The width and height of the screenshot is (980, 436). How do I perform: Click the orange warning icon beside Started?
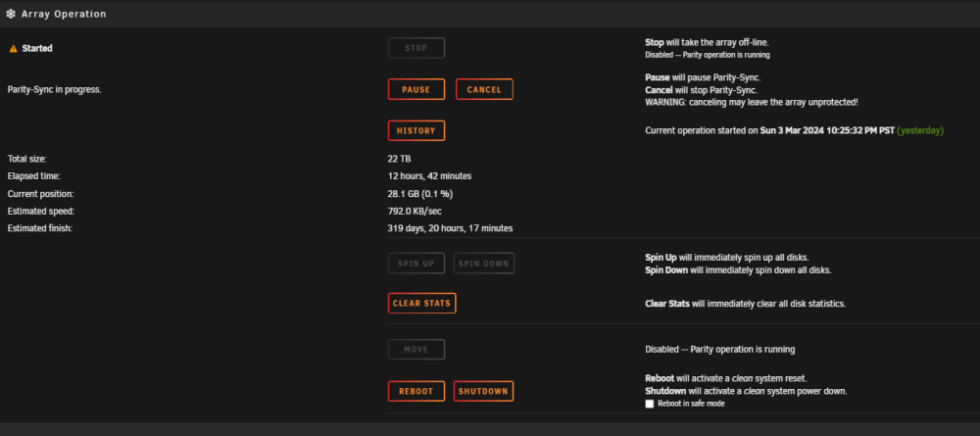tap(13, 49)
